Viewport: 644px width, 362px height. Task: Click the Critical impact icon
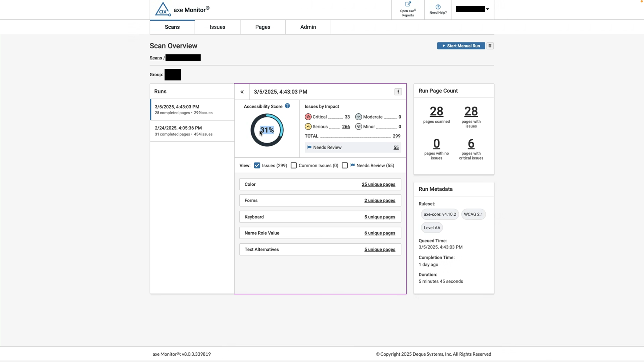point(308,117)
